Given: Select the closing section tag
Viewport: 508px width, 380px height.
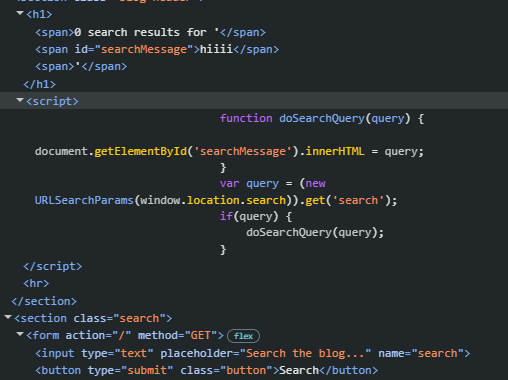Looking at the screenshot, I should [44, 301].
